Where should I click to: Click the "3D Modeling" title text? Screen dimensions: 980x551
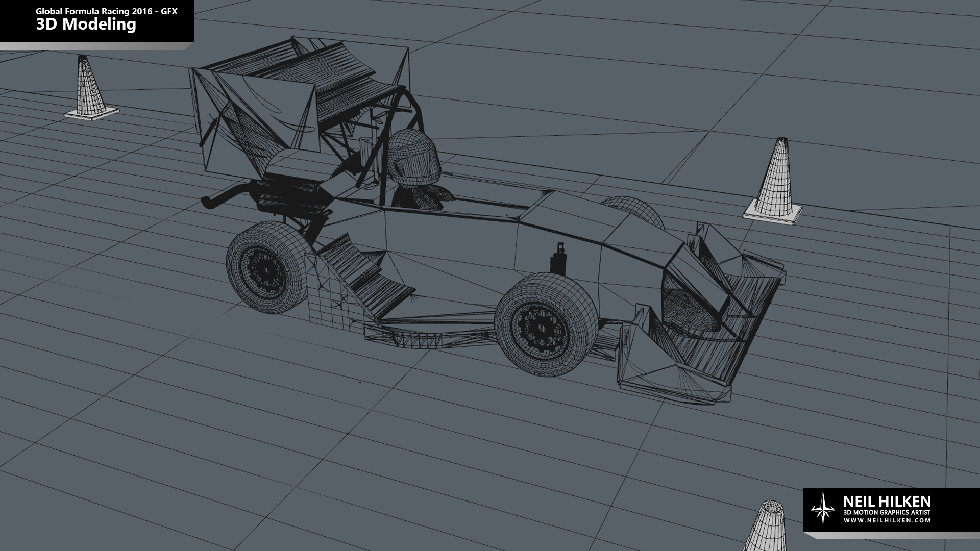point(86,24)
